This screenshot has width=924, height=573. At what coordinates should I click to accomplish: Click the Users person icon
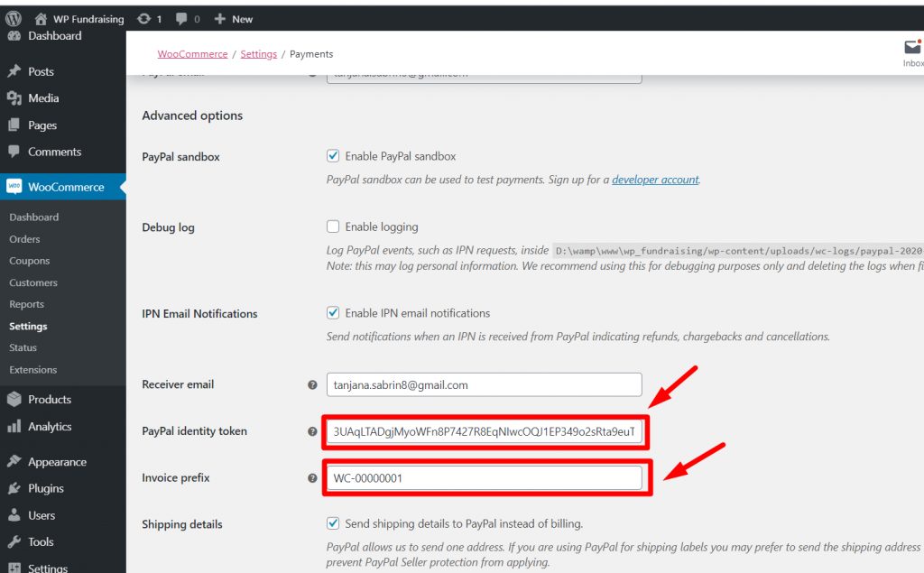pos(14,515)
